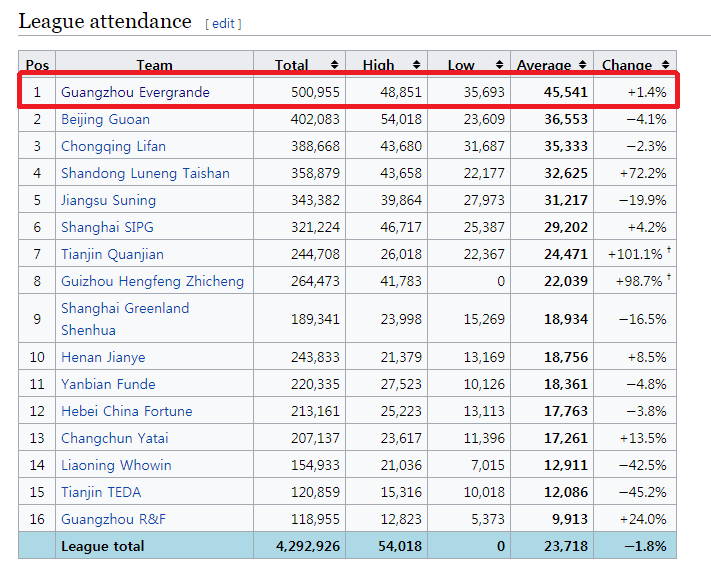Click the Team column header
711x571 pixels.
coord(154,65)
